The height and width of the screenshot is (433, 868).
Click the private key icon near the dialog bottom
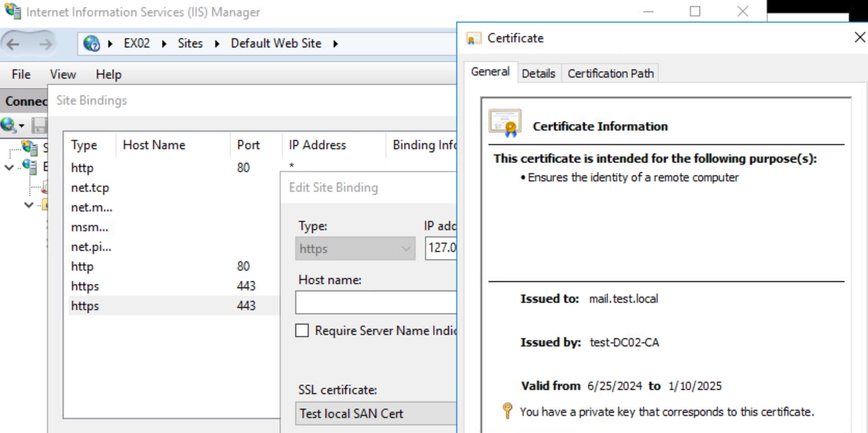pyautogui.click(x=508, y=410)
